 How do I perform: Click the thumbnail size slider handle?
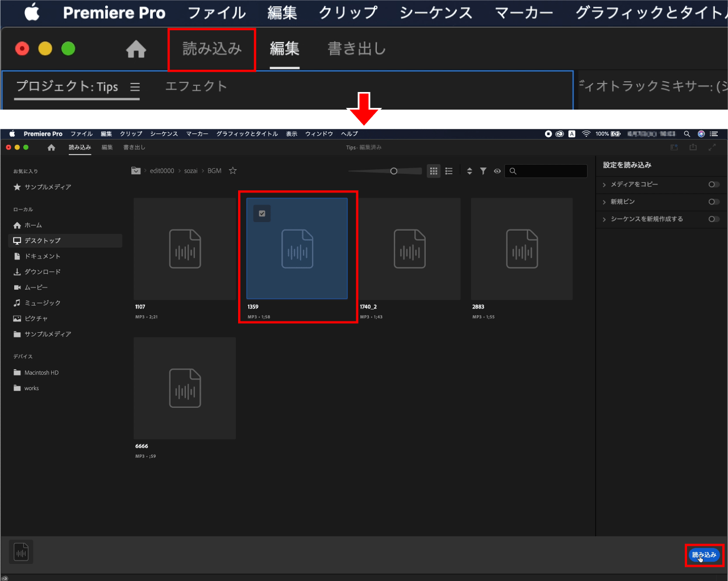[393, 171]
